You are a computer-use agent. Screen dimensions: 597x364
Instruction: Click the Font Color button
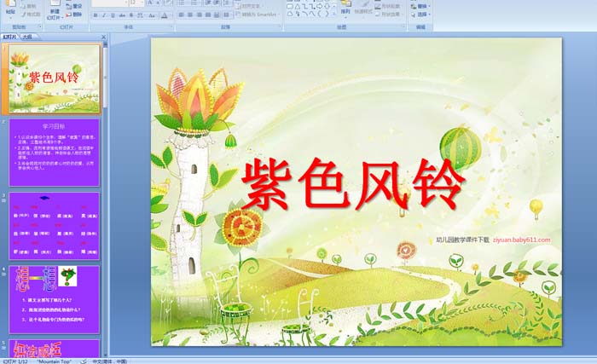click(164, 15)
